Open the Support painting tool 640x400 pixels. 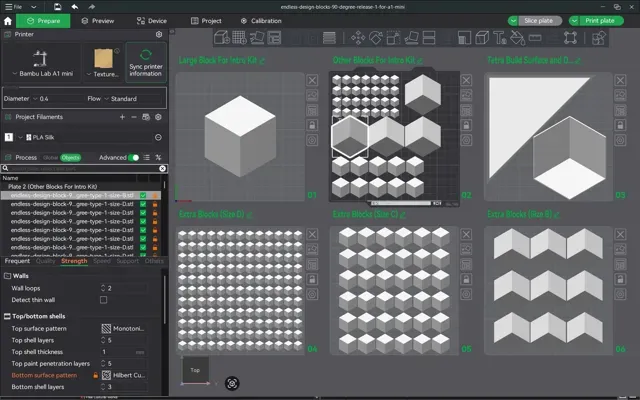coord(464,38)
